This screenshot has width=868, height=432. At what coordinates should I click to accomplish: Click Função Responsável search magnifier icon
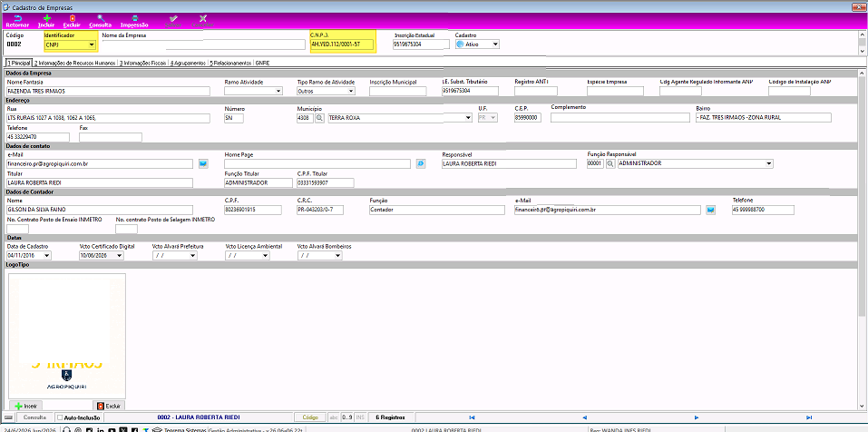[610, 163]
